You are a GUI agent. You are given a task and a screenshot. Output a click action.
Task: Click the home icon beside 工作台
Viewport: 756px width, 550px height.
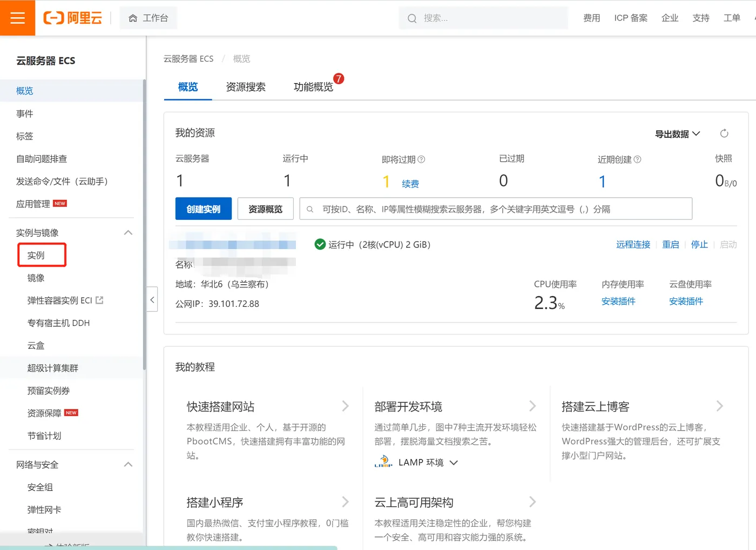[x=133, y=18]
